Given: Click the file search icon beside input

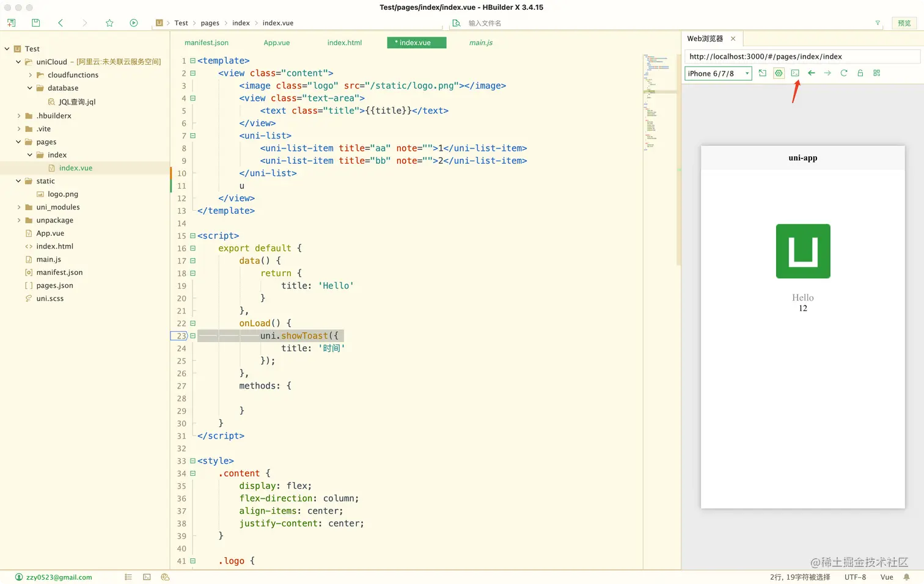Looking at the screenshot, I should 457,23.
